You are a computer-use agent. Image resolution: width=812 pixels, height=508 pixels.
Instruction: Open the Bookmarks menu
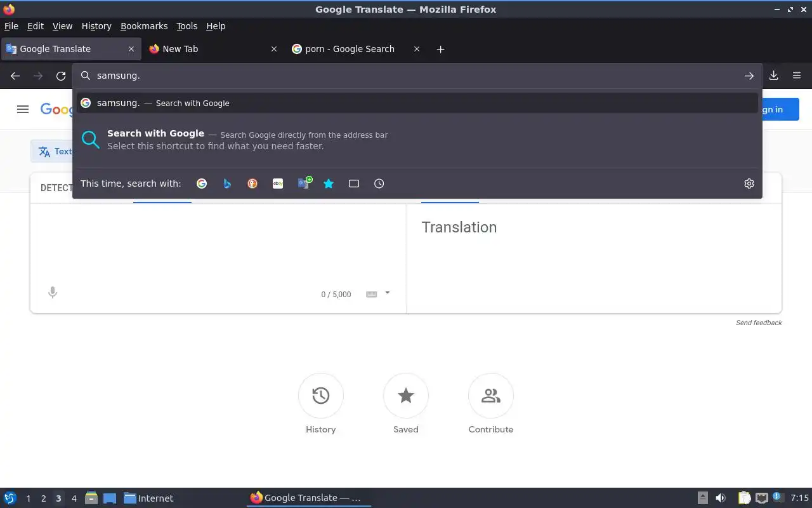coord(144,26)
